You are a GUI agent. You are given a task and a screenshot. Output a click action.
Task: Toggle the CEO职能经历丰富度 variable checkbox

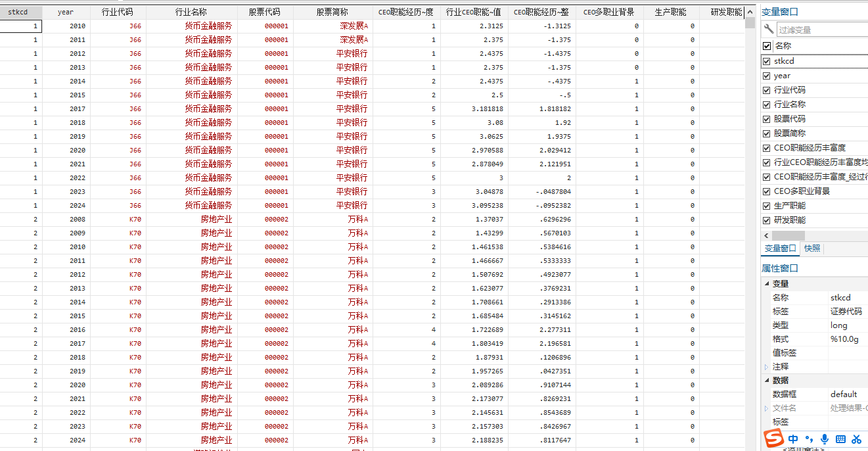coord(767,148)
